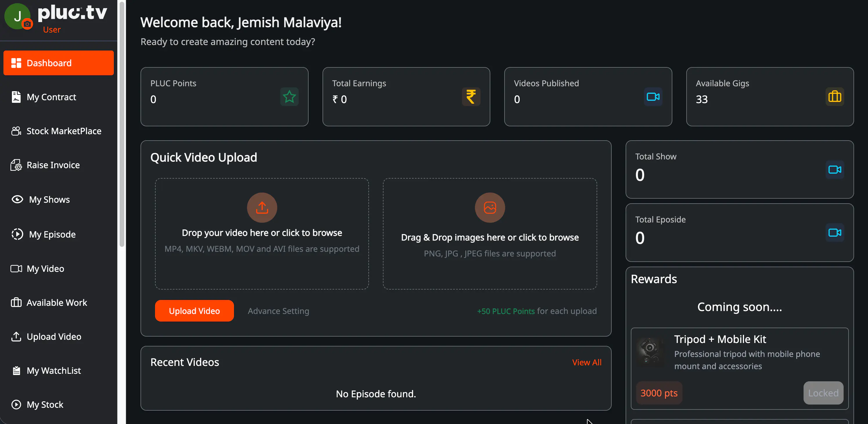Screen dimensions: 868x424
Task: Click the View All recent videos link
Action: click(x=586, y=362)
